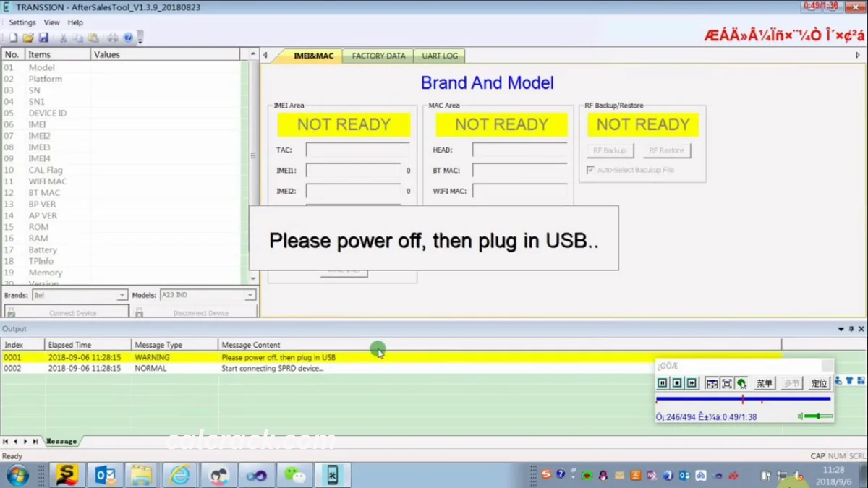Click the IMEI1 input field
This screenshot has width=868, height=488.
pos(354,171)
